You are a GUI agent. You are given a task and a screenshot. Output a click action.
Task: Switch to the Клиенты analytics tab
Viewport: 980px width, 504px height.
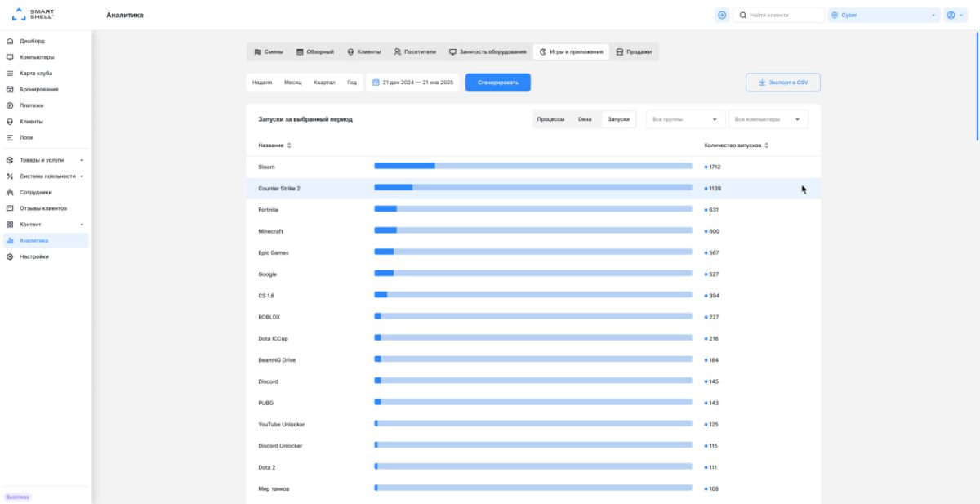point(363,52)
